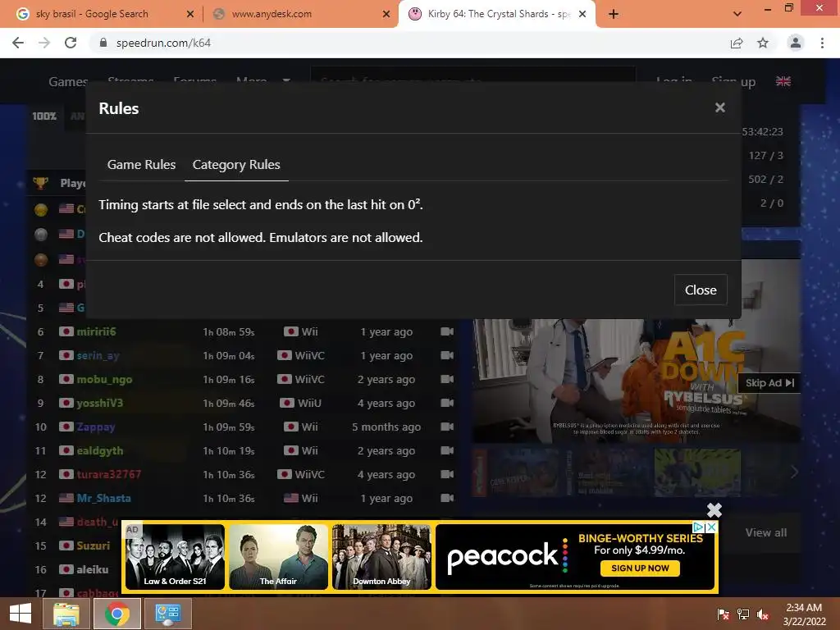This screenshot has height=630, width=840.
Task: Open the language flag selector
Action: [x=783, y=81]
